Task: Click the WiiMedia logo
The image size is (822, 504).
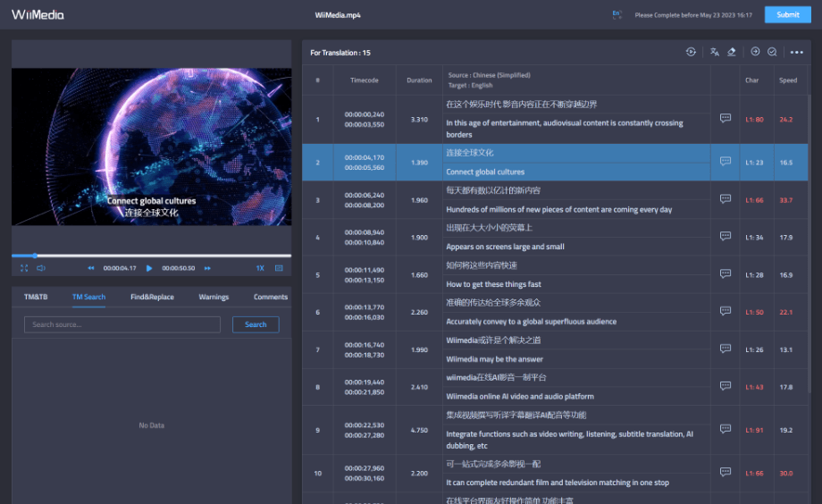Action: [x=38, y=14]
